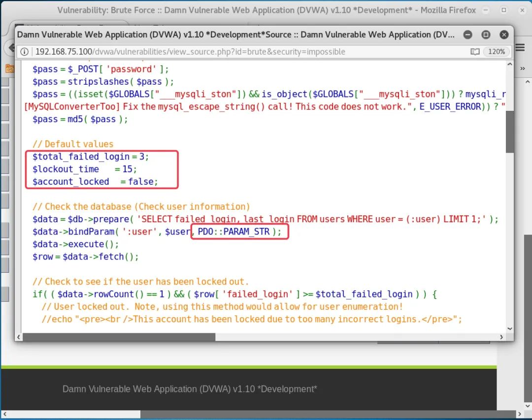Click main window horizontal scrollbar thumb
Image resolution: width=532 pixels, height=420 pixels.
(328, 414)
